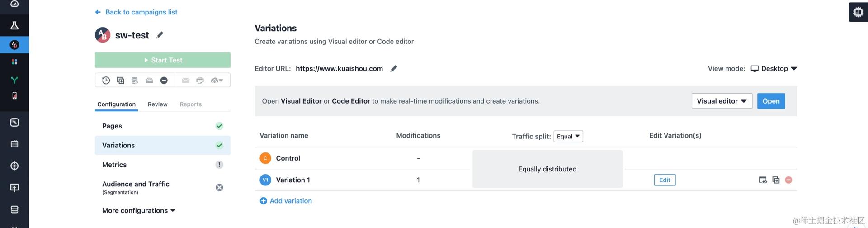Open the Visual editor dropdown

click(x=722, y=101)
